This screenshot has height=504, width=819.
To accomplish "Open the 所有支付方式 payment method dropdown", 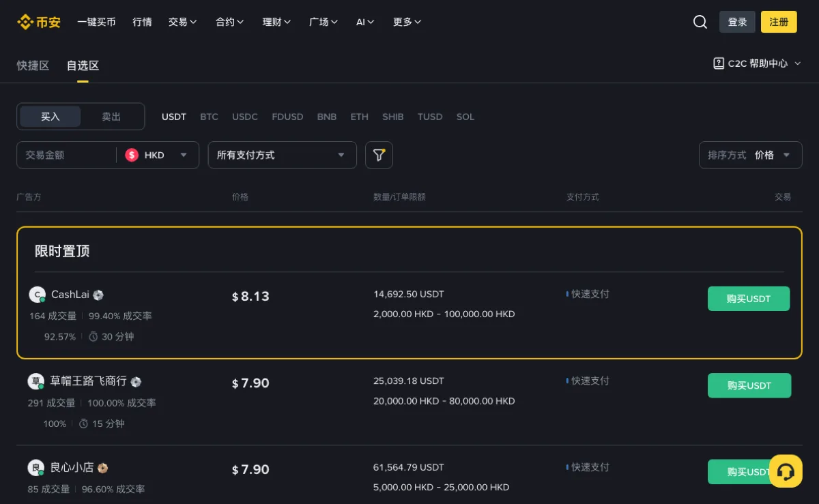I will pyautogui.click(x=282, y=155).
